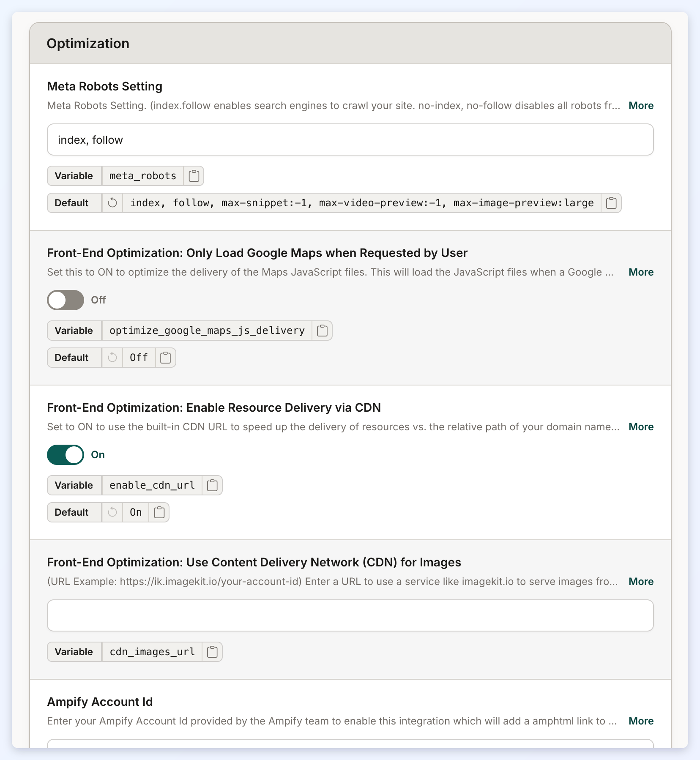
Task: Select the meta_robots variable text
Action: click(x=143, y=176)
